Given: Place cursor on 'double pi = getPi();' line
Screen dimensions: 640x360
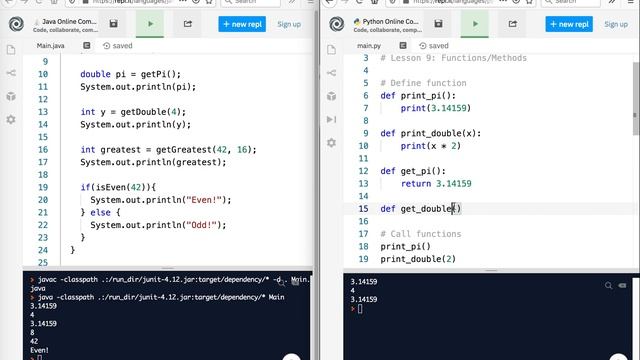Looking at the screenshot, I should [130, 74].
